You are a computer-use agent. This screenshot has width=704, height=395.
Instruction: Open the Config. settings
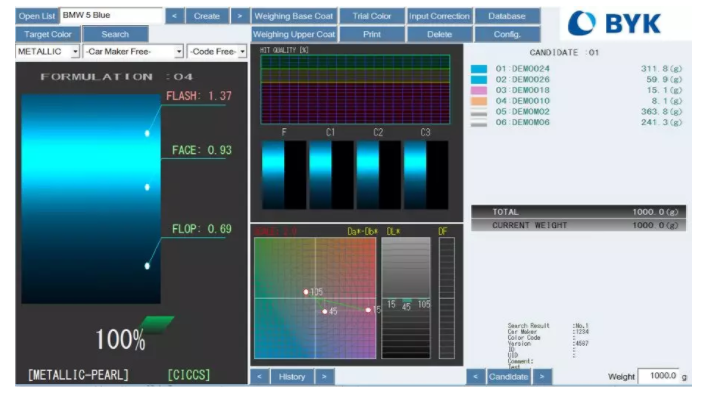[507, 34]
